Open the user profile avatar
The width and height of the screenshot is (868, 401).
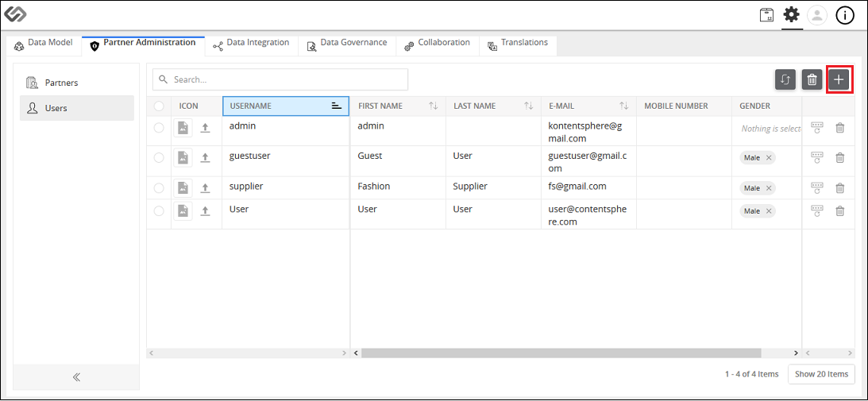[x=817, y=16]
